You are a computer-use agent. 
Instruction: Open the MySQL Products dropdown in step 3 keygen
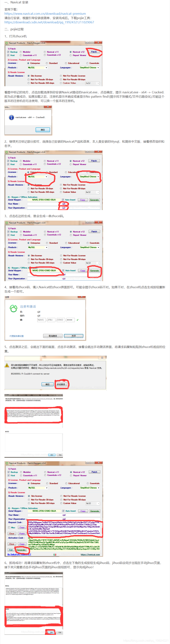tap(38, 247)
